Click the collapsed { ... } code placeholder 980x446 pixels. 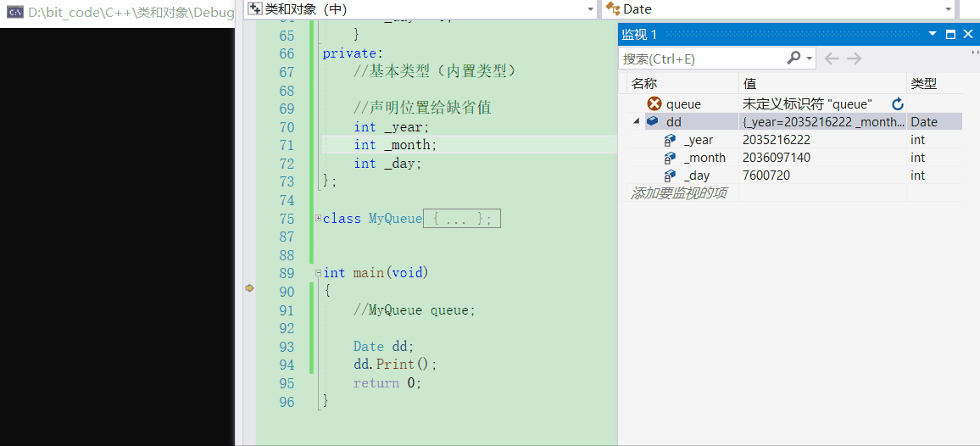click(x=462, y=219)
